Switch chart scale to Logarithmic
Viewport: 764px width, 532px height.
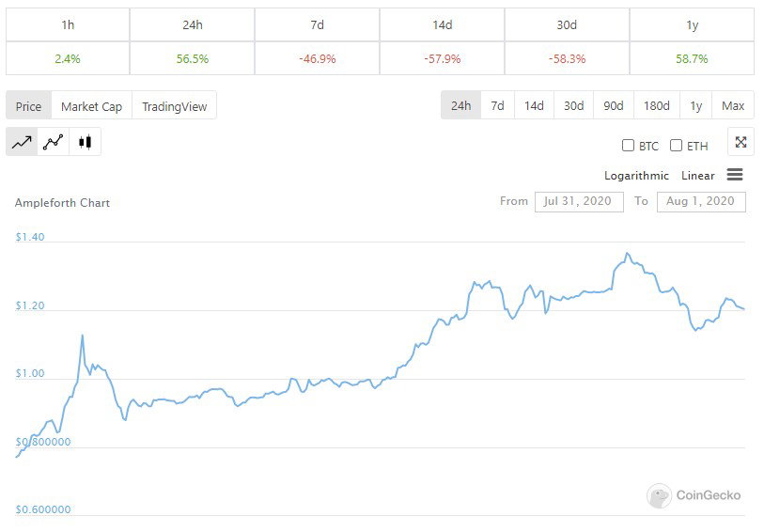pos(636,176)
